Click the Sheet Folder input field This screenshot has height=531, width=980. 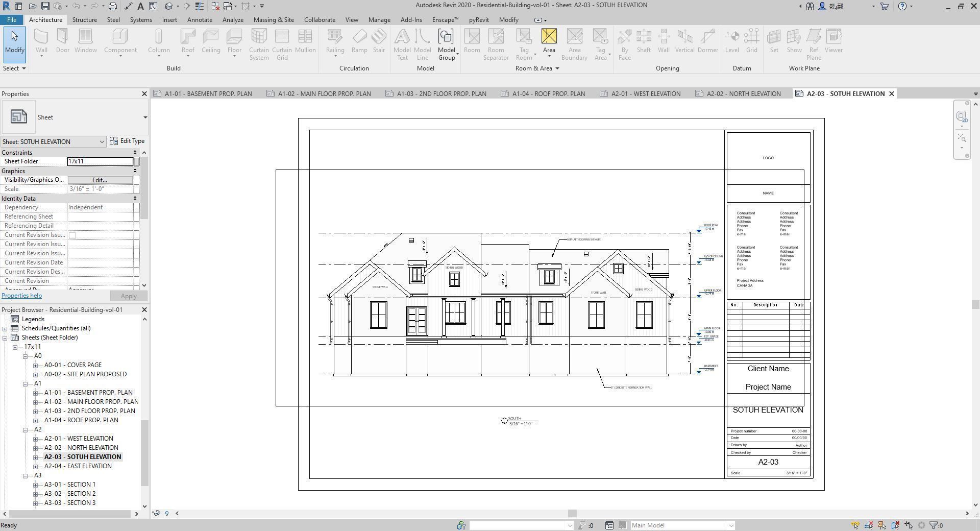point(100,161)
